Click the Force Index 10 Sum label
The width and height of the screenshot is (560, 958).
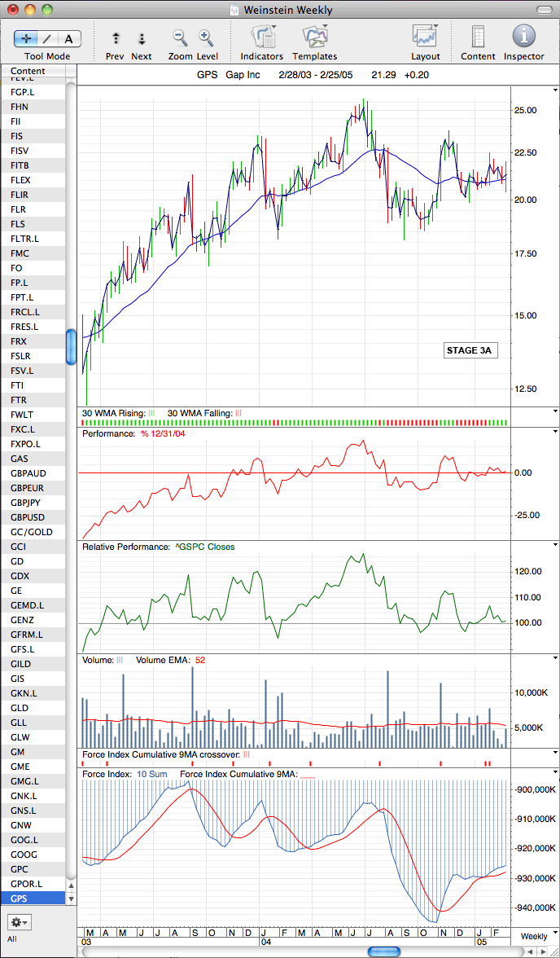pos(125,774)
